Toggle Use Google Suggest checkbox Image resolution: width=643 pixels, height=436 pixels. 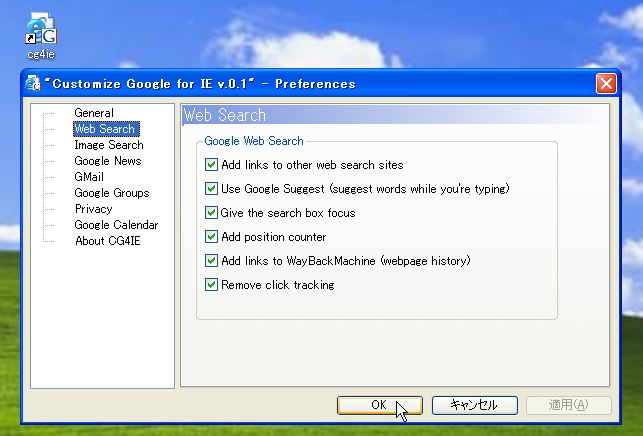click(211, 189)
